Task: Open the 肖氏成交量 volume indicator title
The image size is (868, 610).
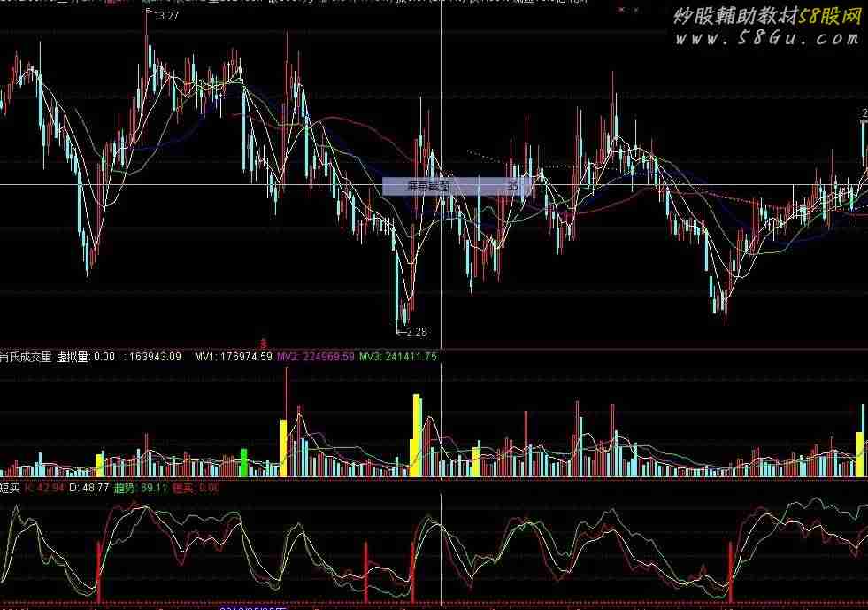Action: 26,357
